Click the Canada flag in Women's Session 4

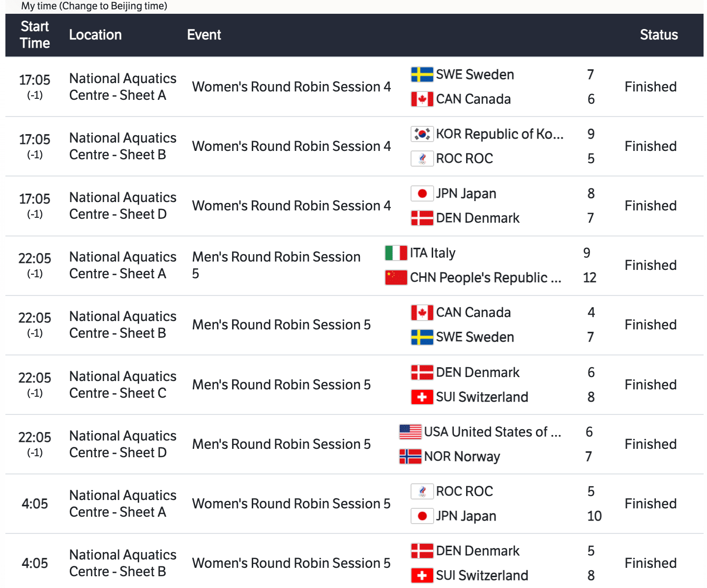click(x=422, y=99)
